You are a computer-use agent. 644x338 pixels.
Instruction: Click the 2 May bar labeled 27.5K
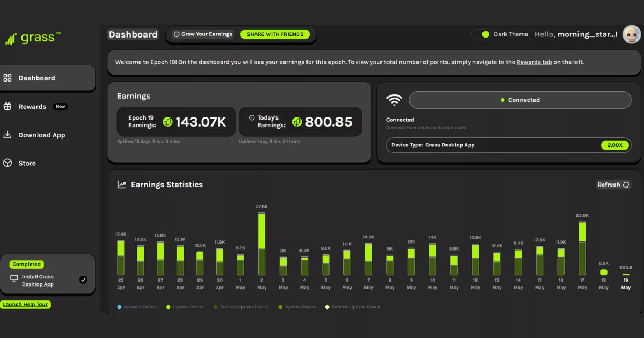point(261,245)
